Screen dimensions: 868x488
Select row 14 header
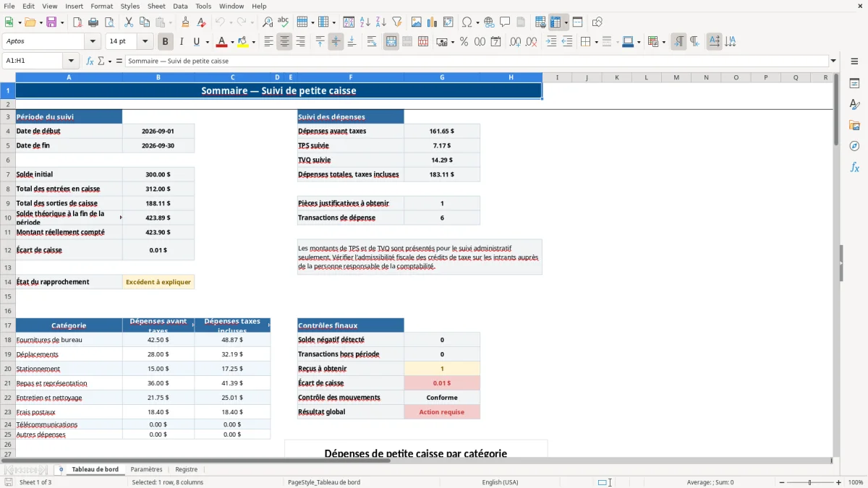pyautogui.click(x=8, y=282)
